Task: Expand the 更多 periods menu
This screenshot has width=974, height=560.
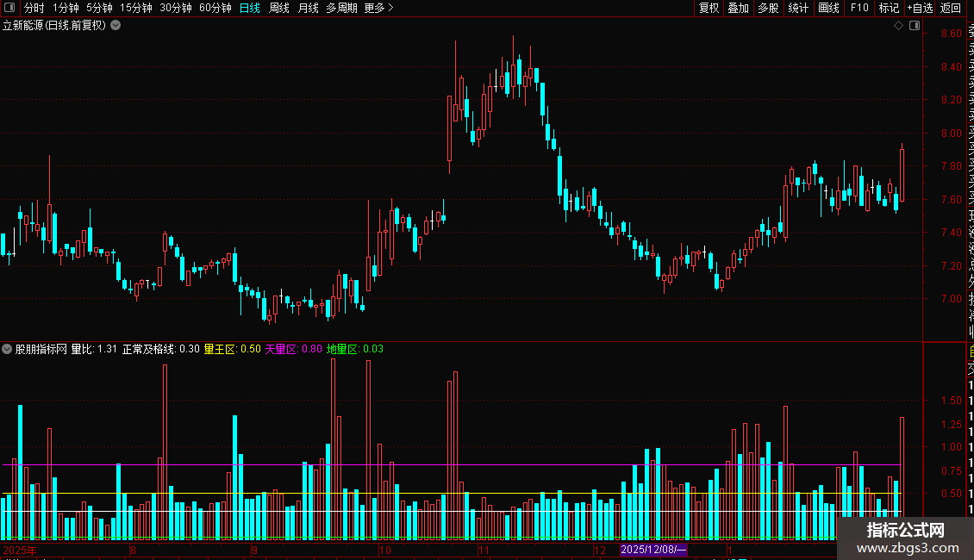Action: click(x=378, y=8)
